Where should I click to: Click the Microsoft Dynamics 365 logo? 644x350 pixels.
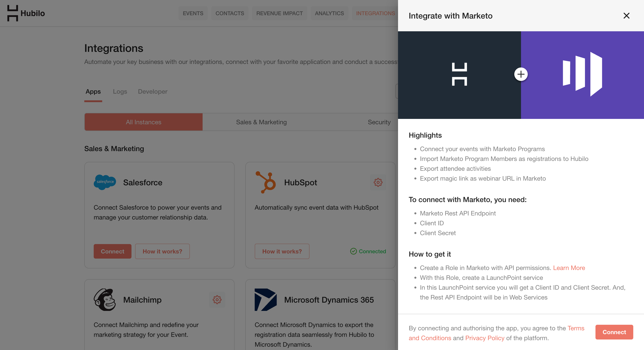click(x=265, y=299)
